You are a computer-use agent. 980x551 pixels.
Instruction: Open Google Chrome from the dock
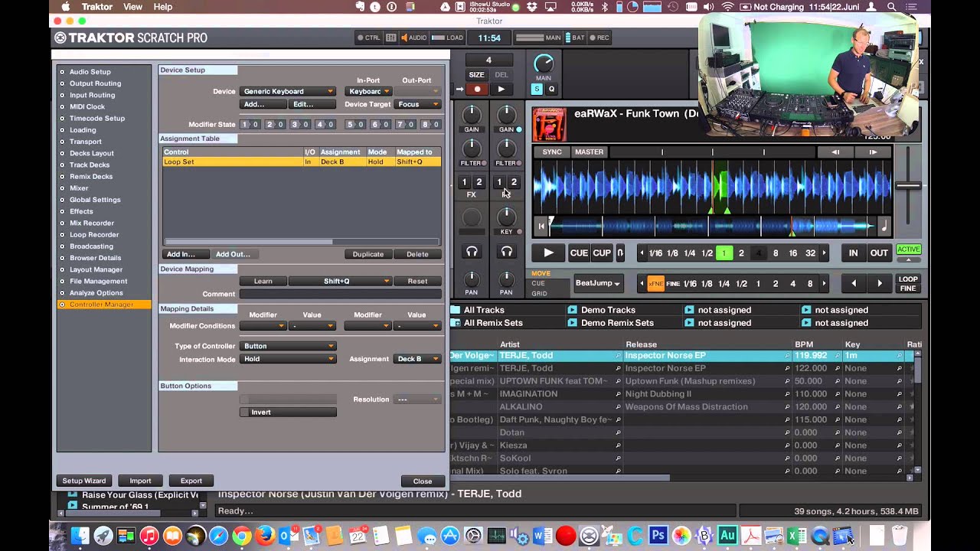tap(242, 536)
